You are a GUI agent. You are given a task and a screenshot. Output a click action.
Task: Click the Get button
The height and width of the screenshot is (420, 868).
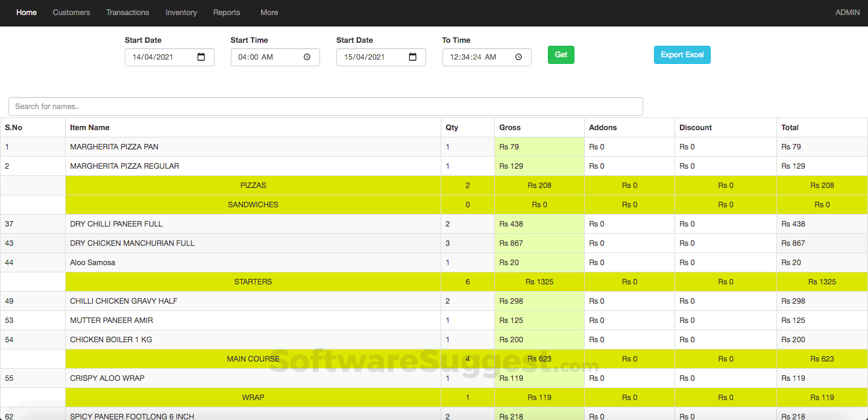[561, 54]
